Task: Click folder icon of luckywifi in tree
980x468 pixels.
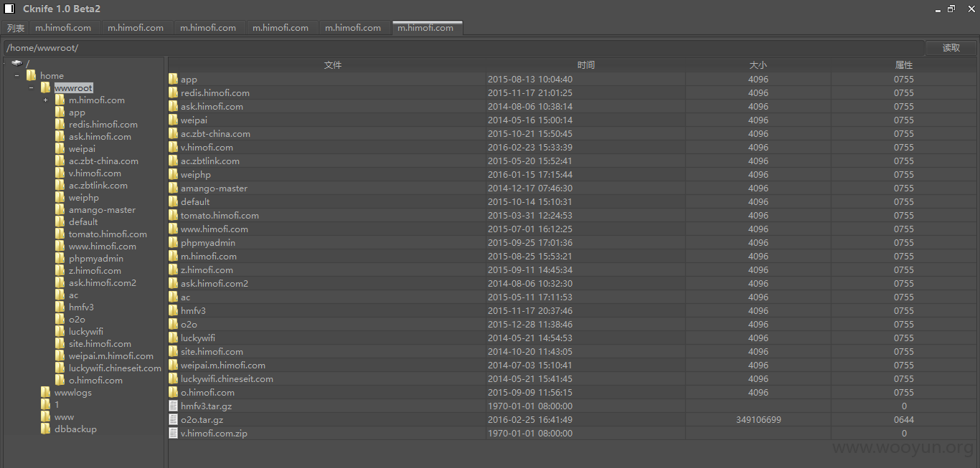Action: point(60,331)
